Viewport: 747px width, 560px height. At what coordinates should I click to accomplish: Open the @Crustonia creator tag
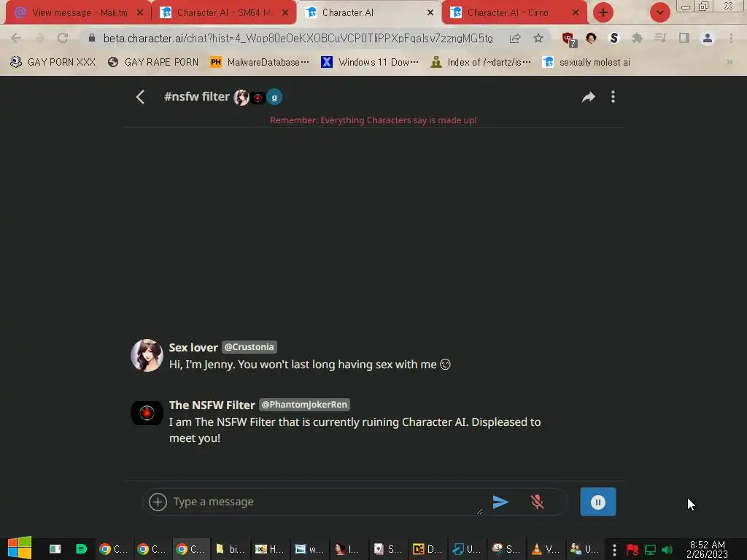coord(249,347)
